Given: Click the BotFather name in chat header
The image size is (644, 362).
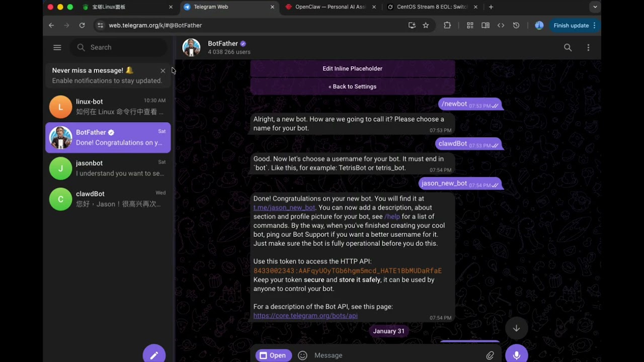Looking at the screenshot, I should (x=222, y=44).
